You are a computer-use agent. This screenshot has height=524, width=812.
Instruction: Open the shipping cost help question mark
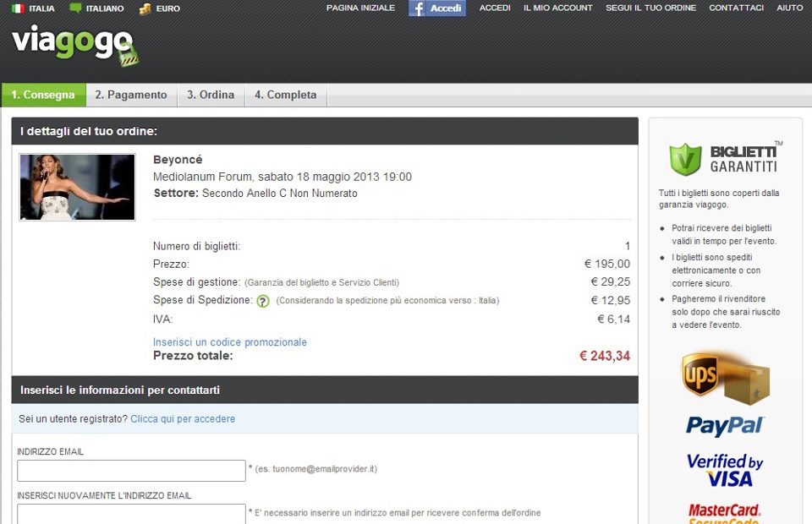pyautogui.click(x=263, y=301)
